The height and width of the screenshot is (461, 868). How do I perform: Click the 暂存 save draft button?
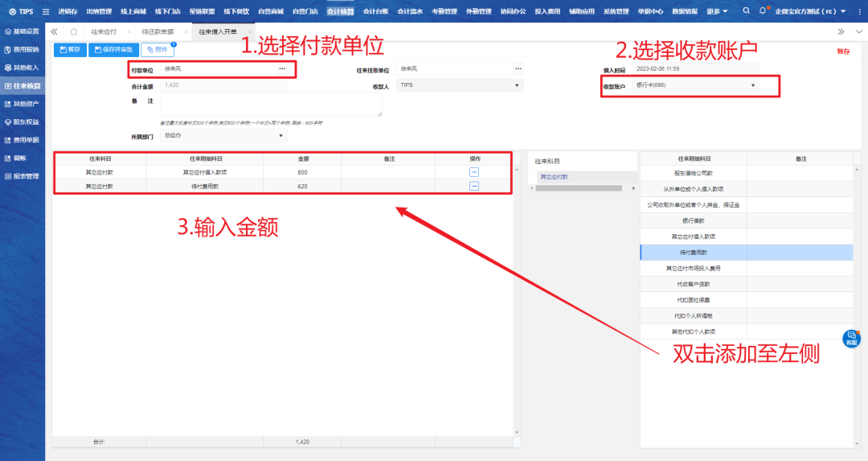pos(70,50)
